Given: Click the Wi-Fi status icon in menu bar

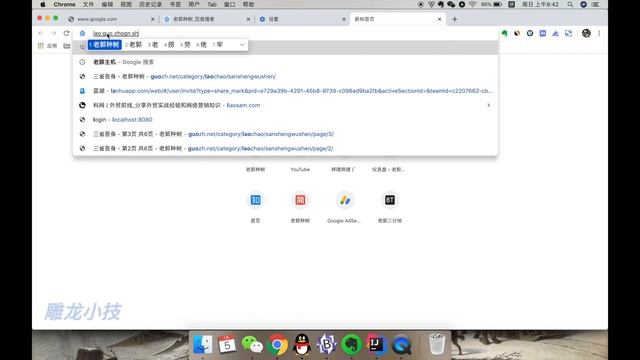Looking at the screenshot, I should [x=472, y=4].
